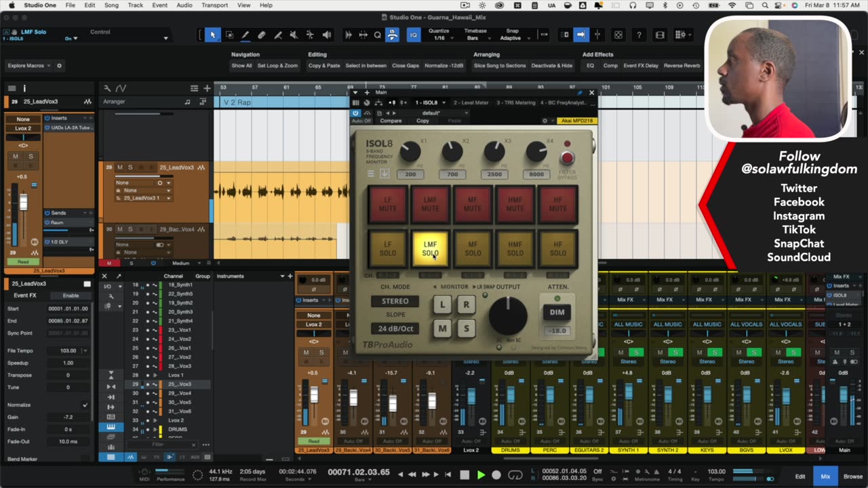Image resolution: width=868 pixels, height=488 pixels.
Task: Open the Snap Adaptive dropdown
Action: (514, 38)
